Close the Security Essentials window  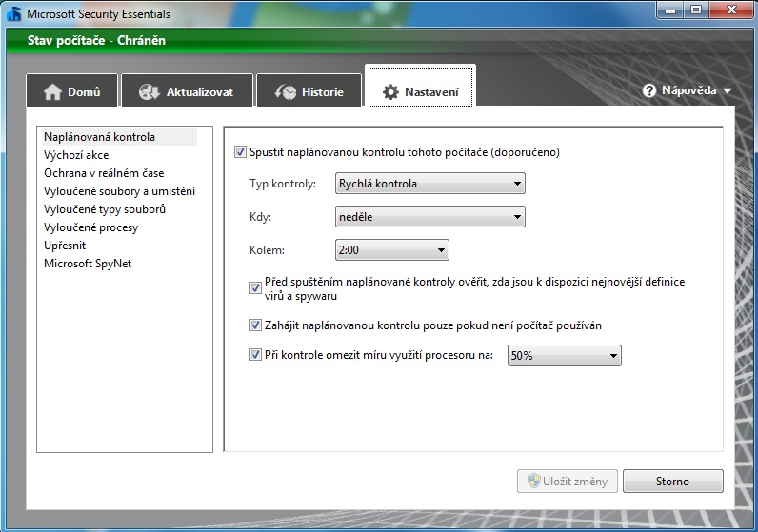(x=731, y=10)
